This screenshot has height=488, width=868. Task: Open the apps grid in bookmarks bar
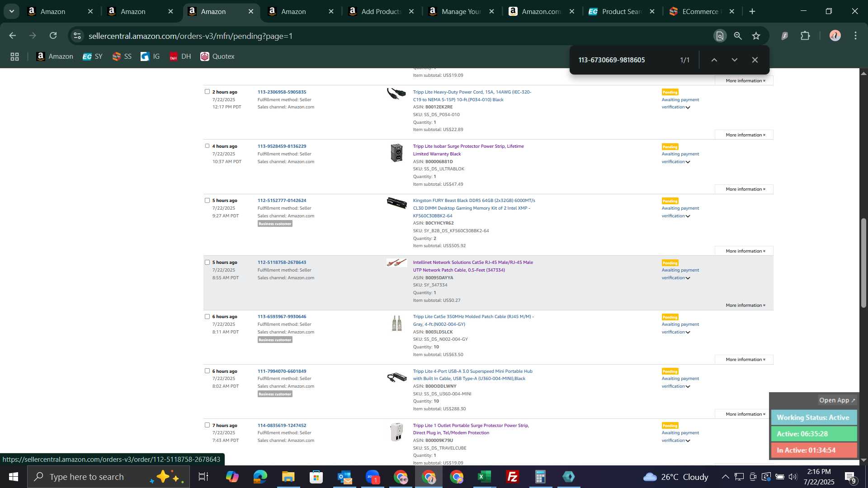pos(14,56)
